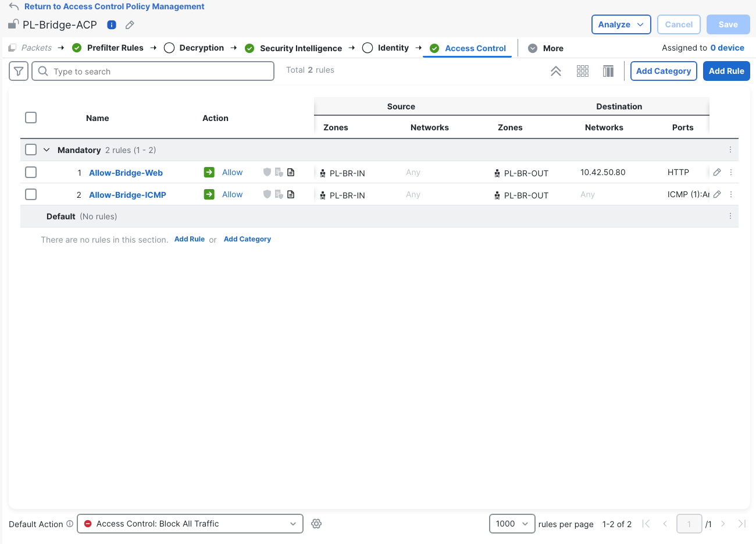The height and width of the screenshot is (544, 756).
Task: Select the Allow-Bridge-ICMP rule checkbox
Action: 31,194
